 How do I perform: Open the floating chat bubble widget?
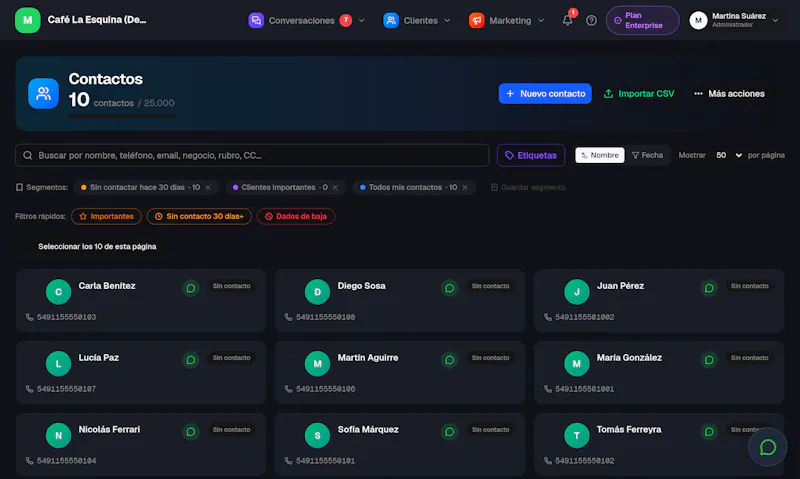tap(767, 447)
